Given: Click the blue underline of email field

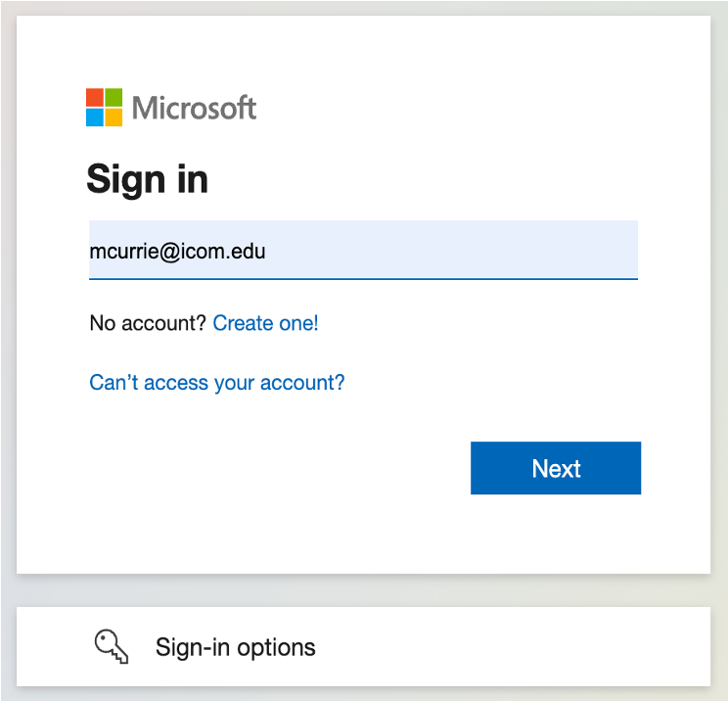Looking at the screenshot, I should 364,279.
